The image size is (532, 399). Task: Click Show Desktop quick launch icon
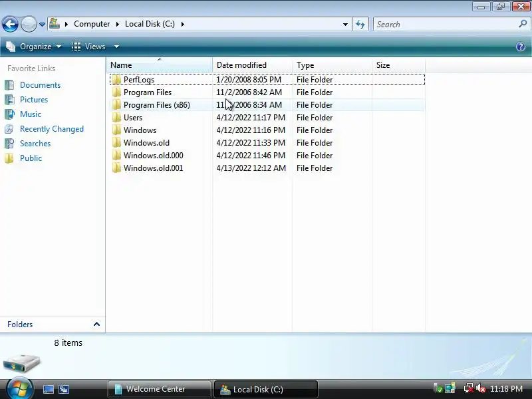coord(48,389)
